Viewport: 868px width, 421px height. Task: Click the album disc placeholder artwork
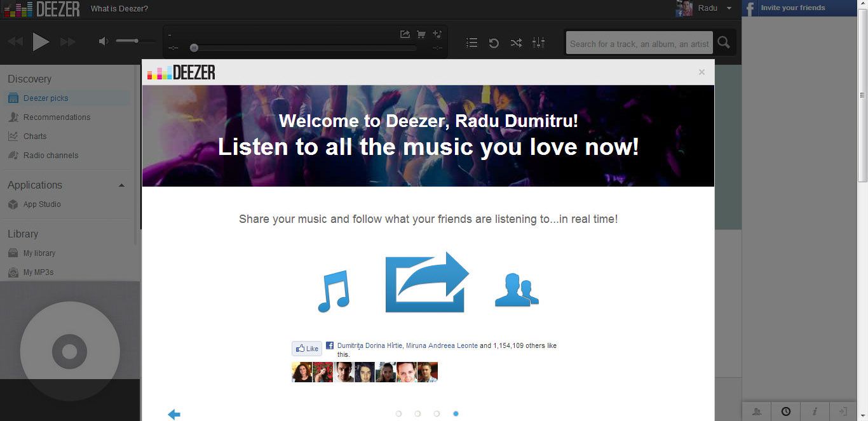click(x=70, y=351)
